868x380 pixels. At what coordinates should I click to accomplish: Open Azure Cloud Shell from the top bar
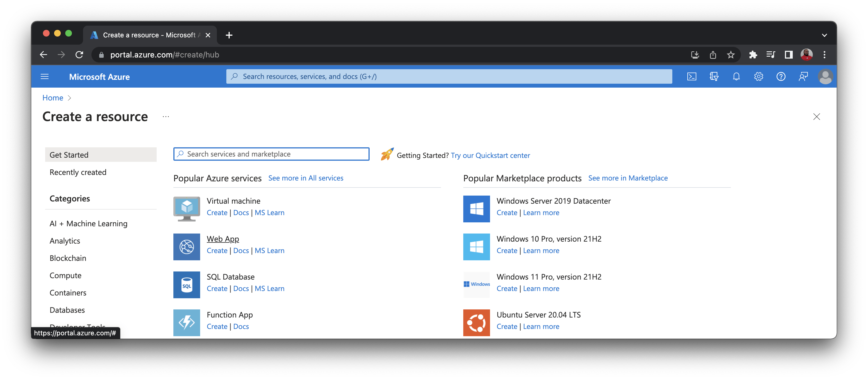(692, 76)
